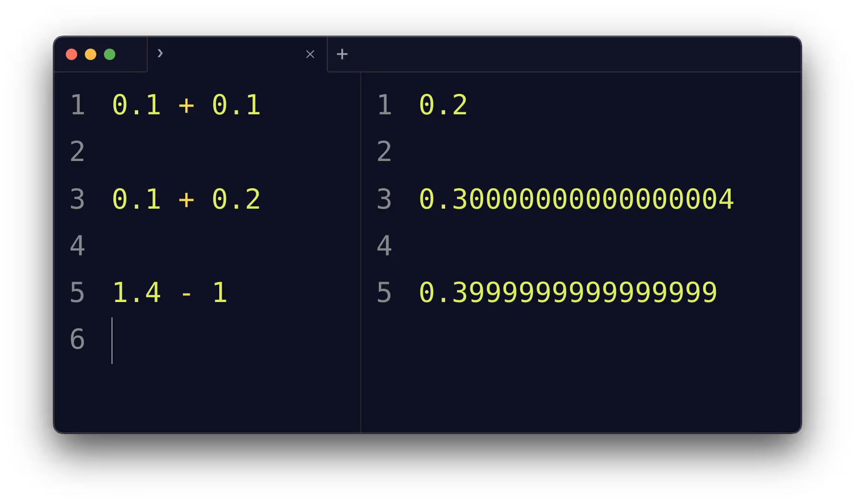
Task: Place cursor in the expression 0.1 + 0.1
Action: (x=186, y=104)
